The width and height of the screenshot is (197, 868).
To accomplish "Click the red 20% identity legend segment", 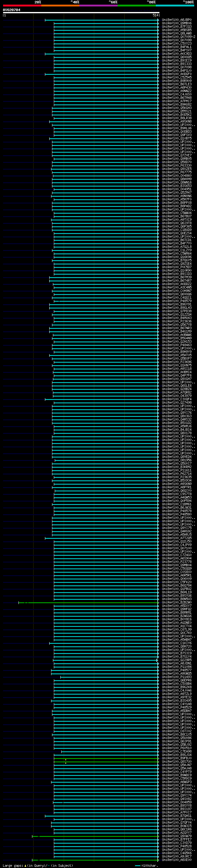I will 22,6.
